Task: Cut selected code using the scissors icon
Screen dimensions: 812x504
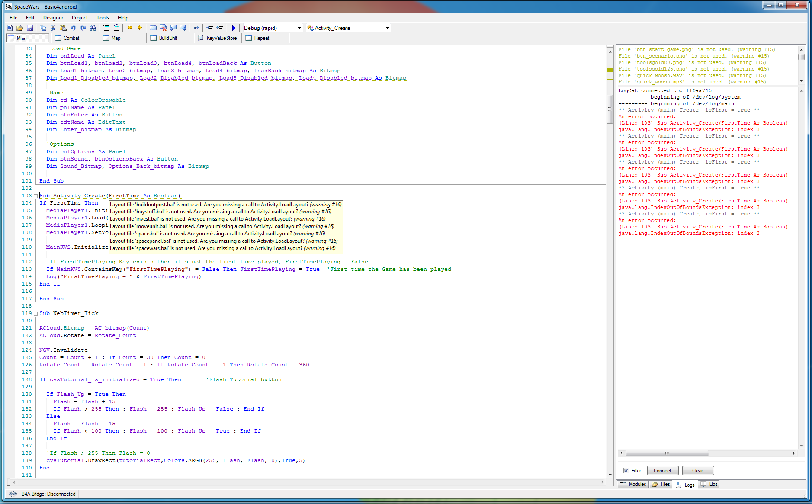Action: point(53,28)
